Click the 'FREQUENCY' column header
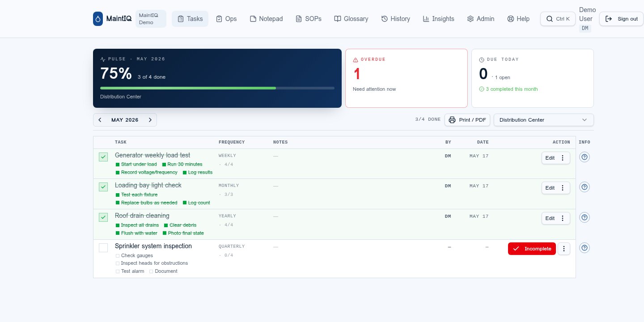The width and height of the screenshot is (644, 322). click(x=232, y=142)
